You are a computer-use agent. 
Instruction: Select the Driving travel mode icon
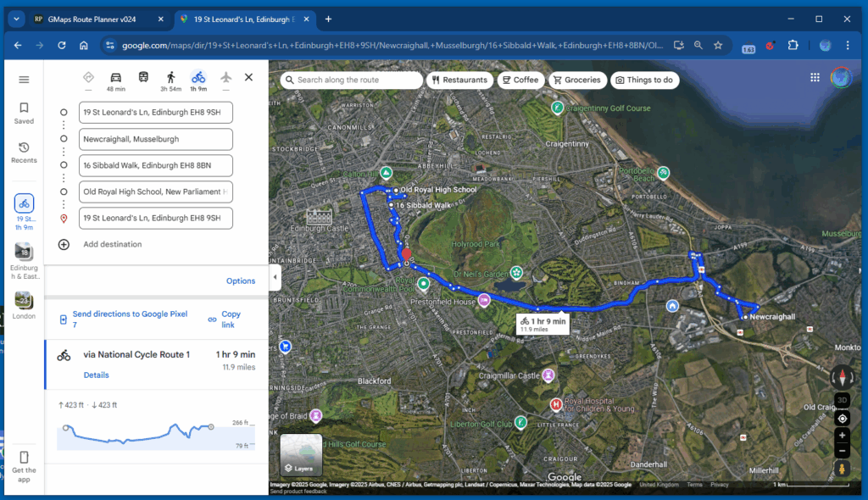click(115, 77)
